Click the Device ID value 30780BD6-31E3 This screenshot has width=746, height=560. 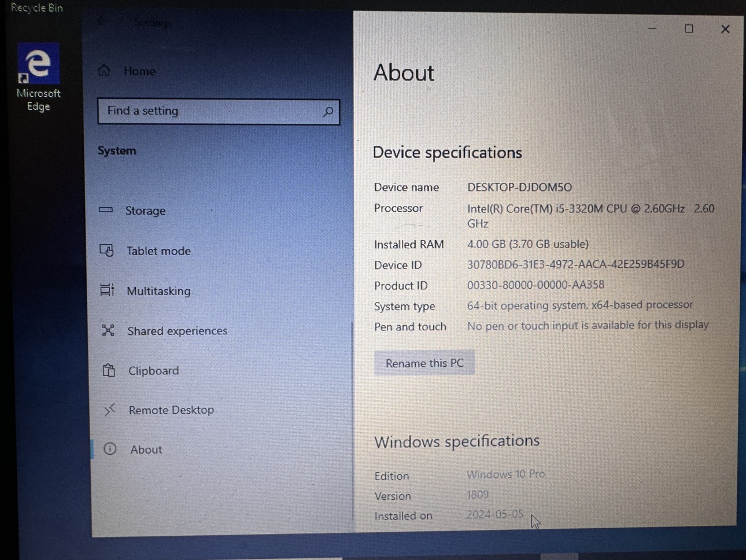point(575,264)
